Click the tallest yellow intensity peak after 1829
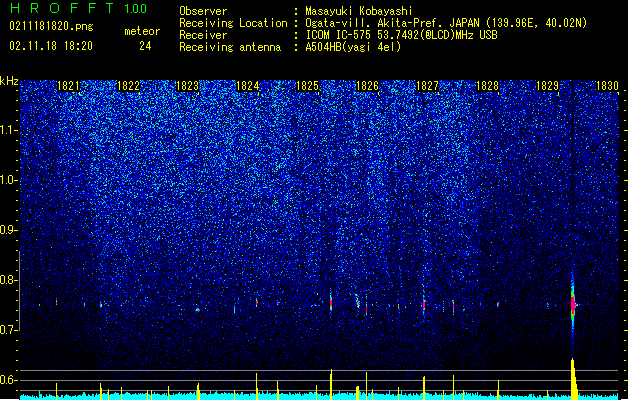 point(574,379)
